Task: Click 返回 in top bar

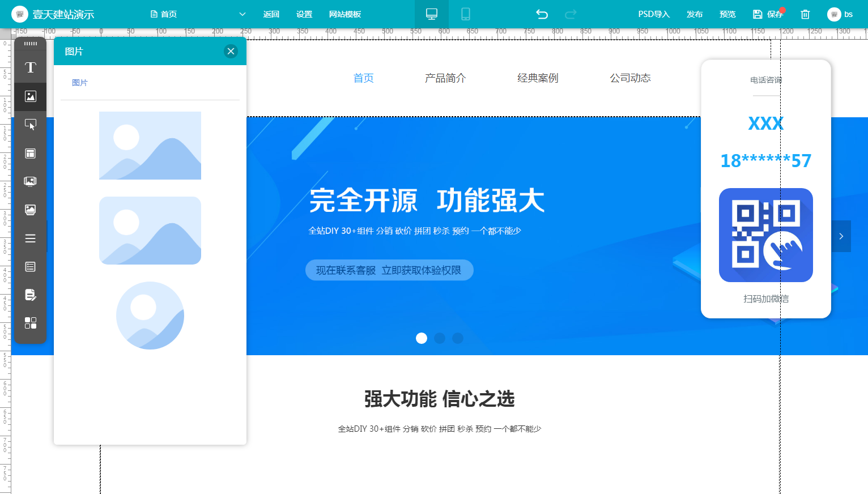Action: click(271, 14)
